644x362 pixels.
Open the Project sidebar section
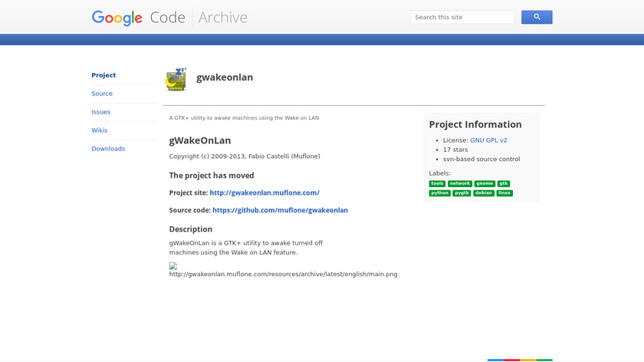tap(103, 75)
